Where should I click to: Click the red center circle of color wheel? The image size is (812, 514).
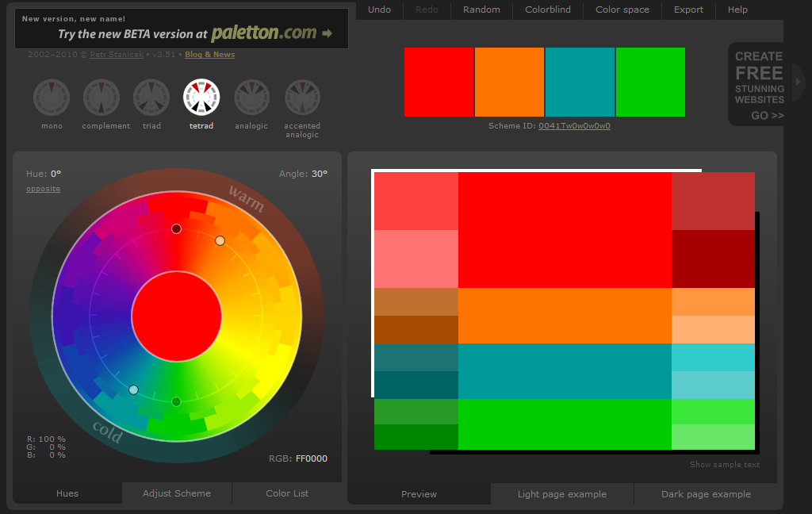[177, 316]
